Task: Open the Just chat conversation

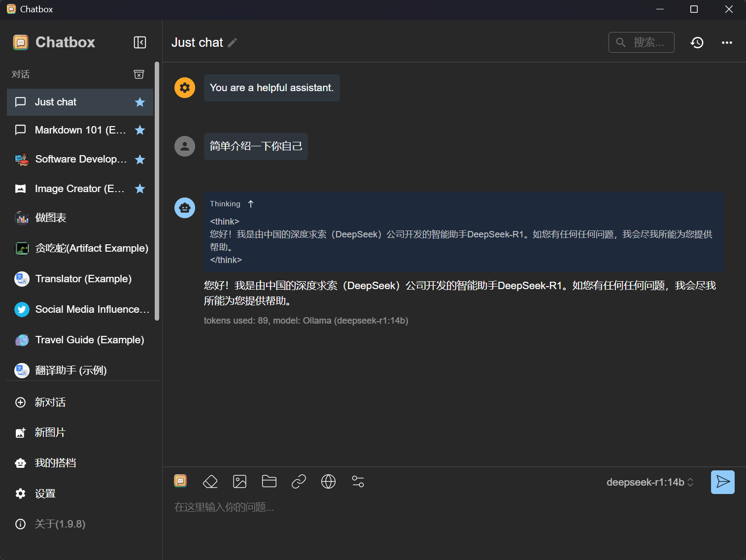Action: click(80, 102)
